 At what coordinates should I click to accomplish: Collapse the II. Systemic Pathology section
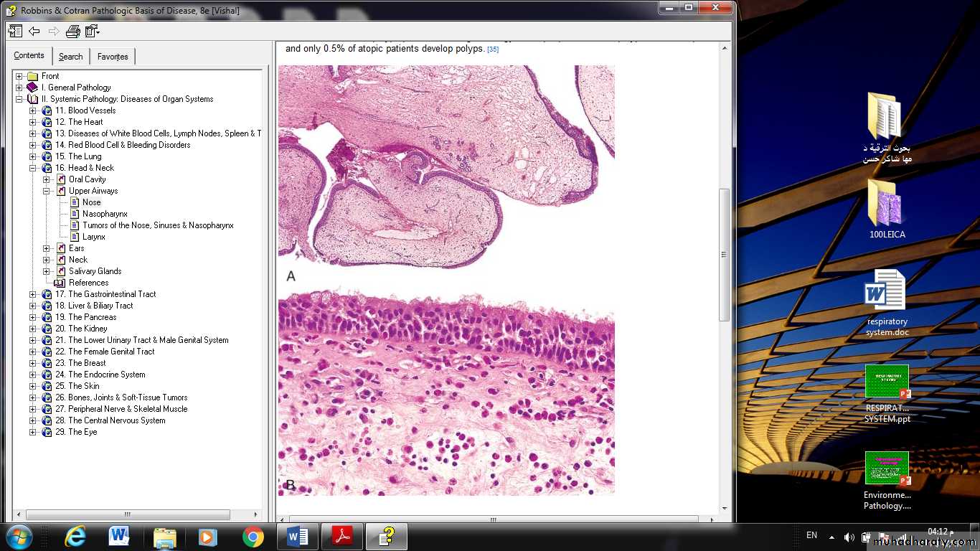pyautogui.click(x=19, y=99)
